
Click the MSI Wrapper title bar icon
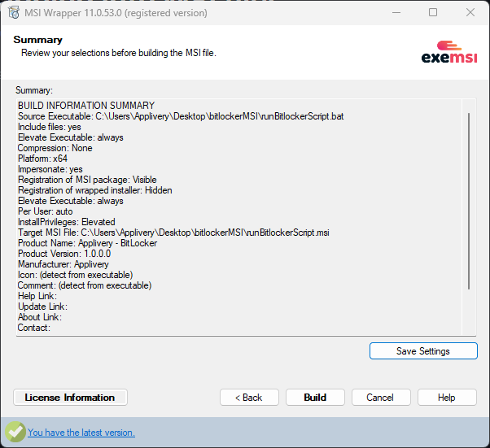[x=14, y=13]
